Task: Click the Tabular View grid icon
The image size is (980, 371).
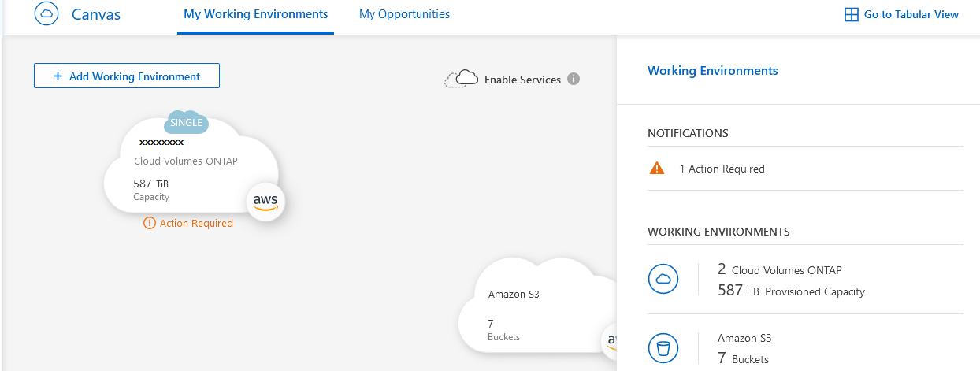Action: pos(851,14)
